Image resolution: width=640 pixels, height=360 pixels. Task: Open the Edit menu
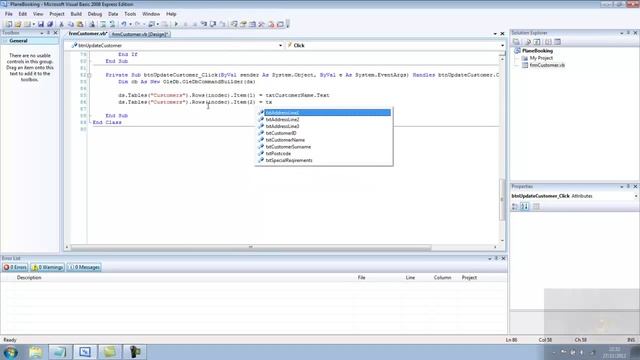[22, 14]
